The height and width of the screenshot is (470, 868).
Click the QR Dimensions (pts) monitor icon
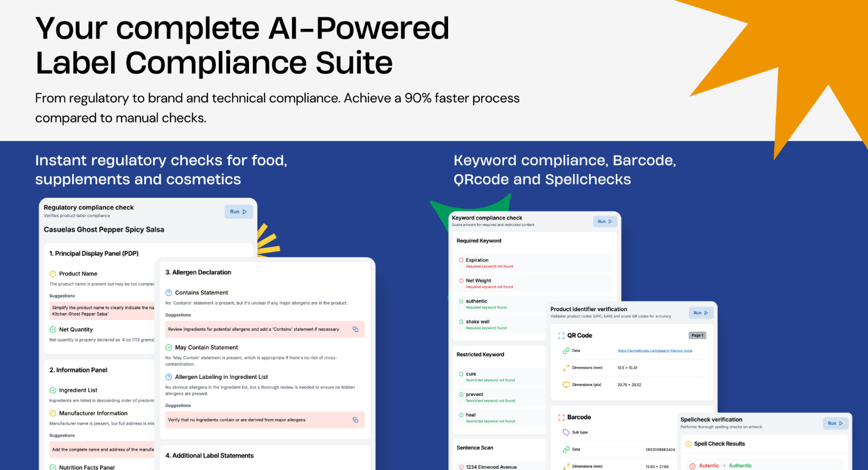[566, 385]
